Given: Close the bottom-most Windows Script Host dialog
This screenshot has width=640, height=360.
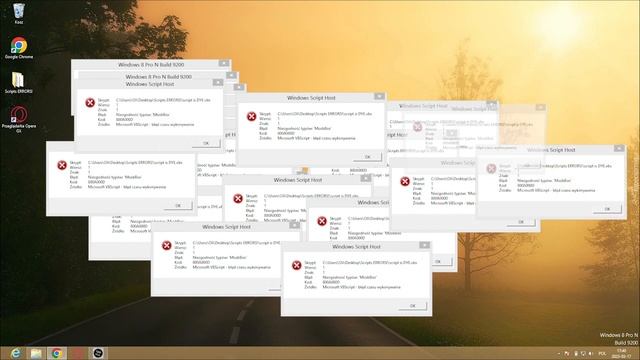Looking at the screenshot, I should tap(424, 245).
